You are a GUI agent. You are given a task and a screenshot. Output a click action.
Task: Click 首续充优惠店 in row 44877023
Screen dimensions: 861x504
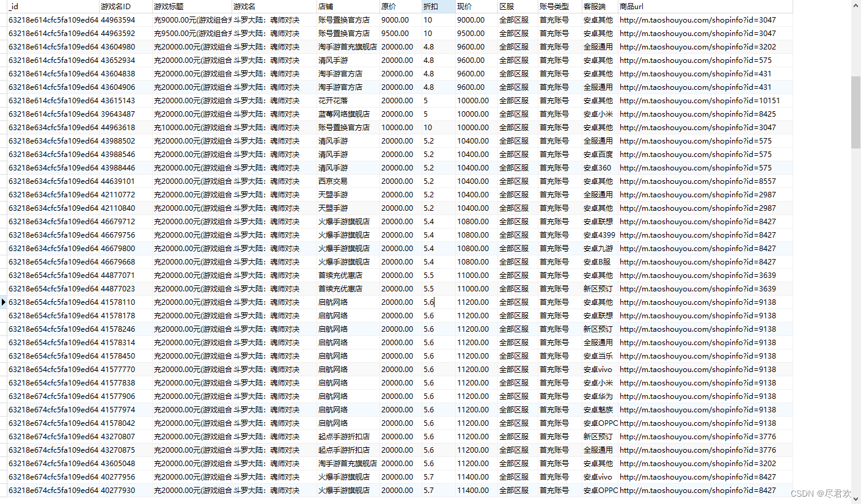coord(348,289)
